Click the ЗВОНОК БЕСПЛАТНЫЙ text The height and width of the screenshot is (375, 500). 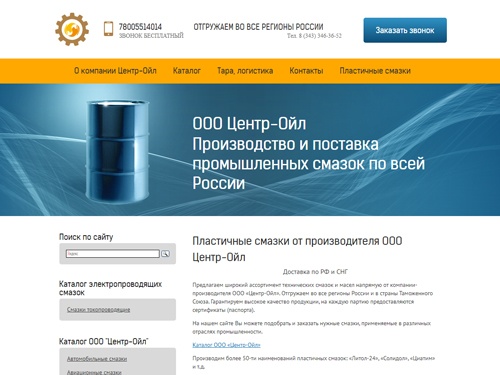click(x=151, y=36)
